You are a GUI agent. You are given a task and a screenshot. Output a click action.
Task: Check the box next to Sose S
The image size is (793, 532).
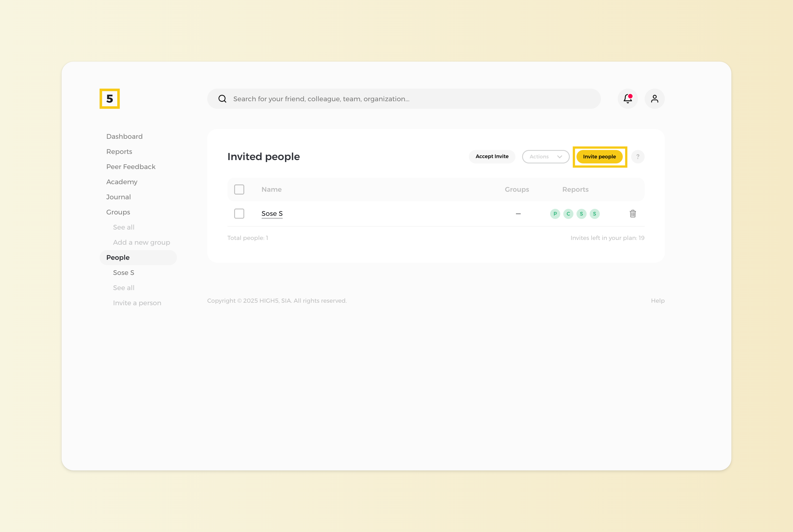tap(239, 214)
